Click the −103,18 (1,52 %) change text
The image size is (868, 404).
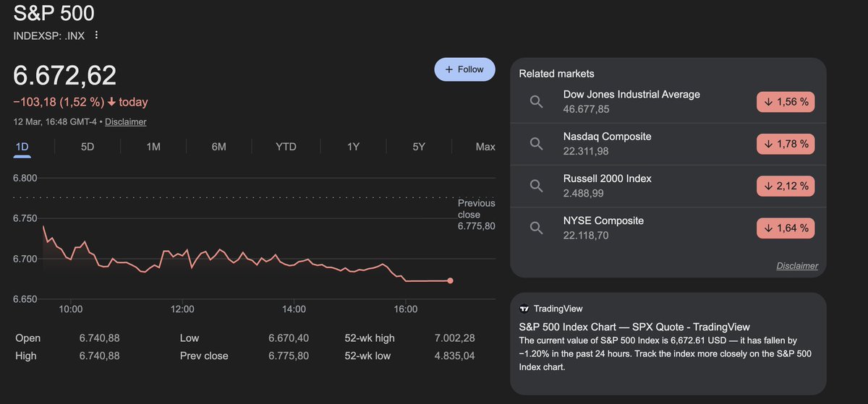click(59, 102)
